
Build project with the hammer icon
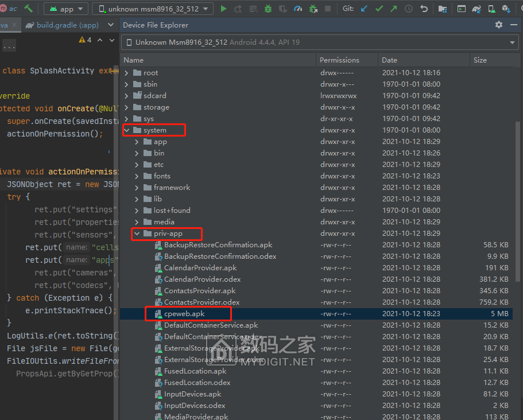[28, 9]
